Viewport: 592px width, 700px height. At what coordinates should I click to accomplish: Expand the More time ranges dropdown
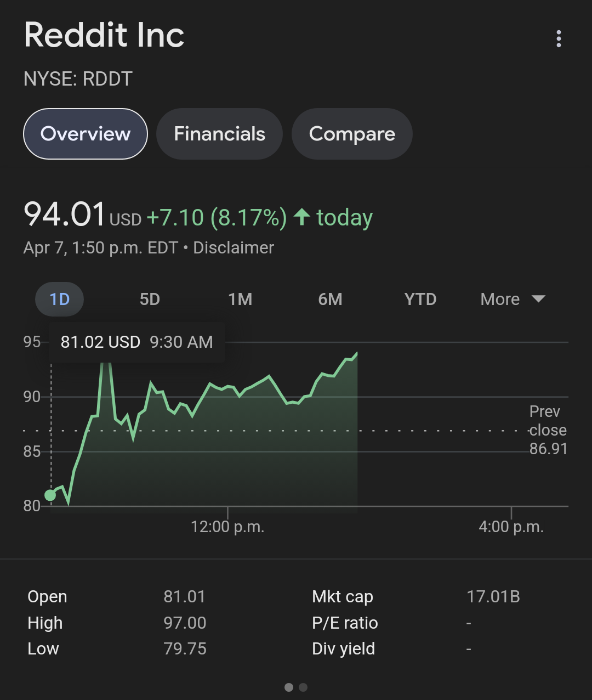pyautogui.click(x=513, y=299)
